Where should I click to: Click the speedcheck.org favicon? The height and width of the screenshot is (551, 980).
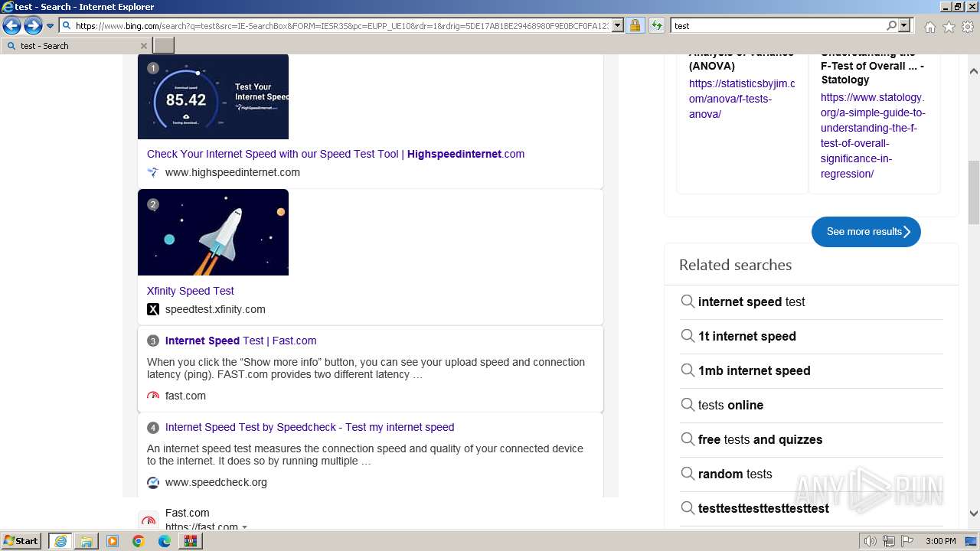[153, 482]
